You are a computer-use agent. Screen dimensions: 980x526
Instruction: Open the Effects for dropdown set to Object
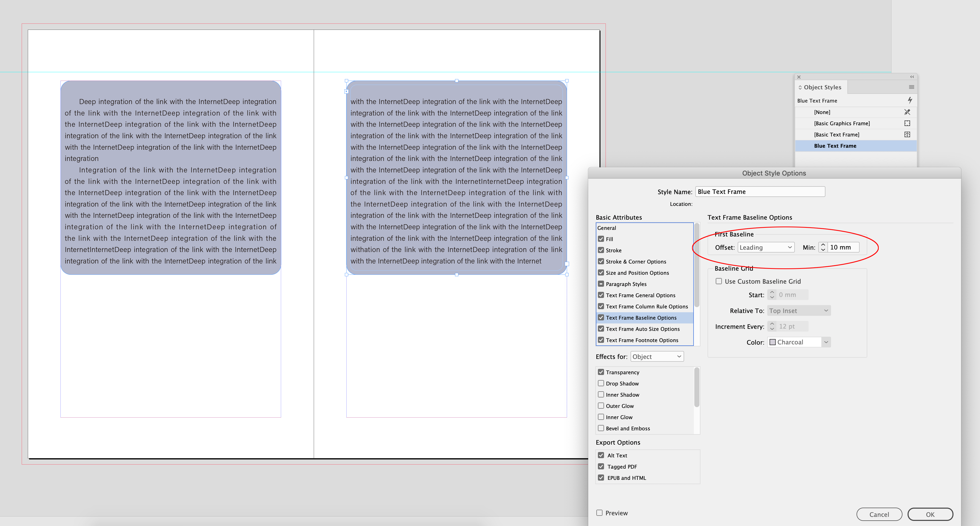point(657,356)
